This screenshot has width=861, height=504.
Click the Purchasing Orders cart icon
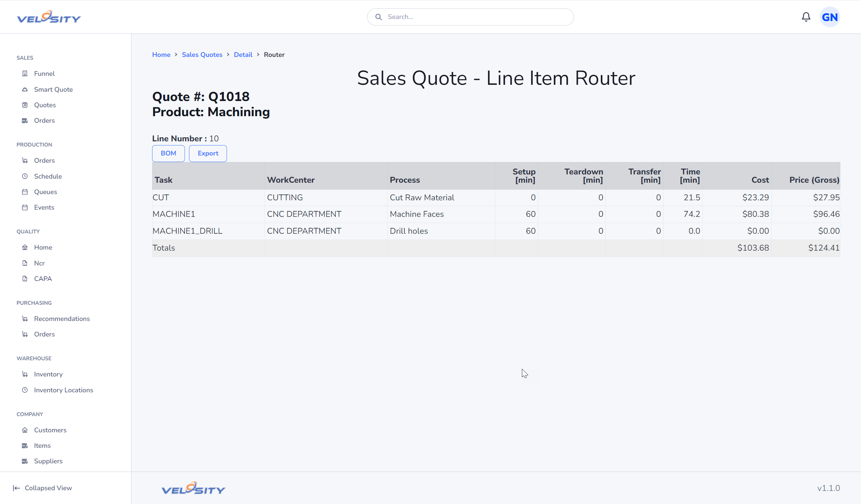[25, 334]
